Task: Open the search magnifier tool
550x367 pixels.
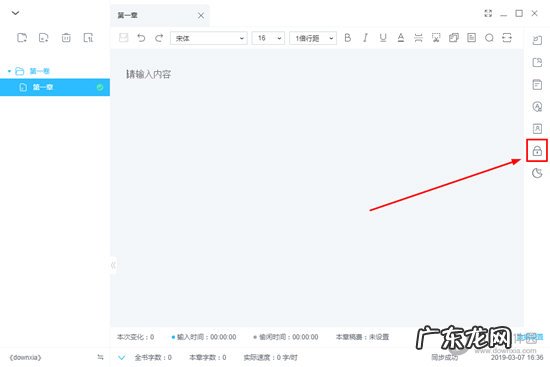Action: (489, 38)
